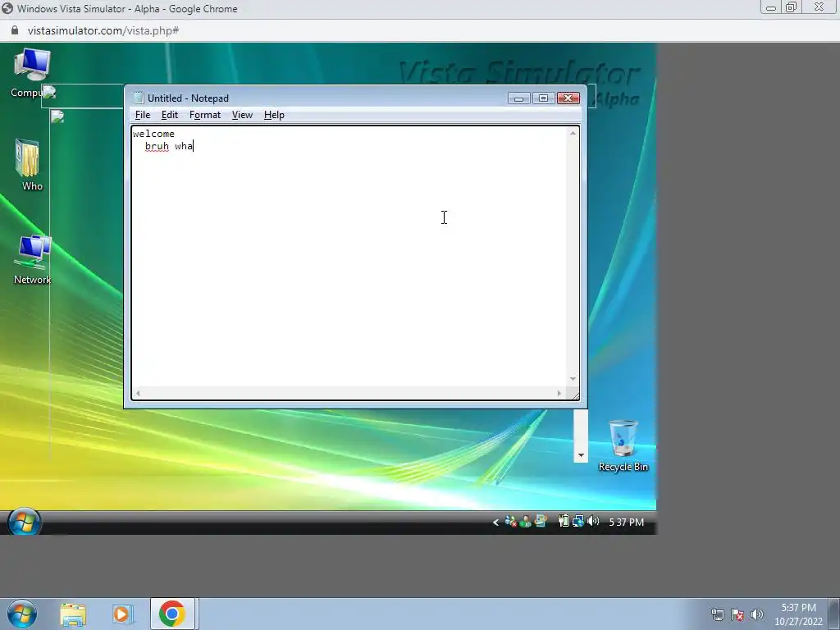The height and width of the screenshot is (630, 840).
Task: Click the Notepad horizontal scroll left arrow
Action: click(x=138, y=393)
